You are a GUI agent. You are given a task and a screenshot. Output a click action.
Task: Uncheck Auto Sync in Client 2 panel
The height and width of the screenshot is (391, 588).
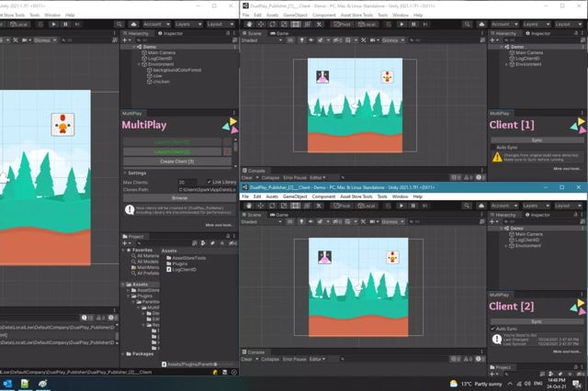(492, 329)
